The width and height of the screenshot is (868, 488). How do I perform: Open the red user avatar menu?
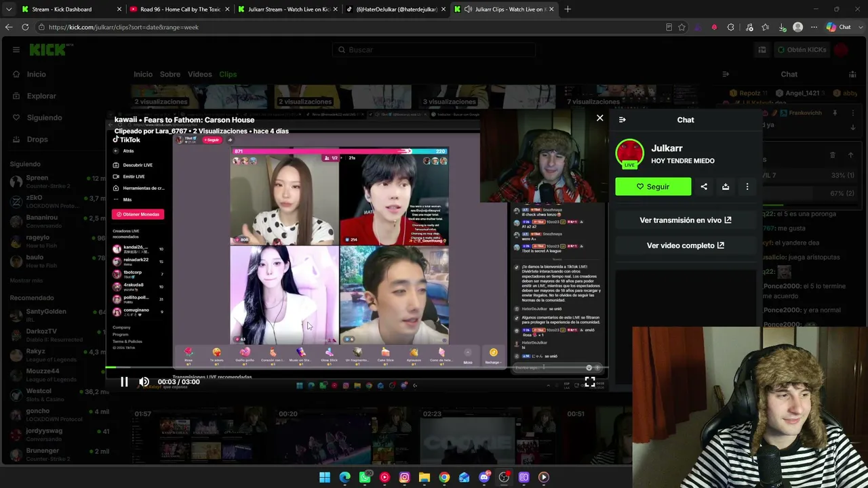842,49
